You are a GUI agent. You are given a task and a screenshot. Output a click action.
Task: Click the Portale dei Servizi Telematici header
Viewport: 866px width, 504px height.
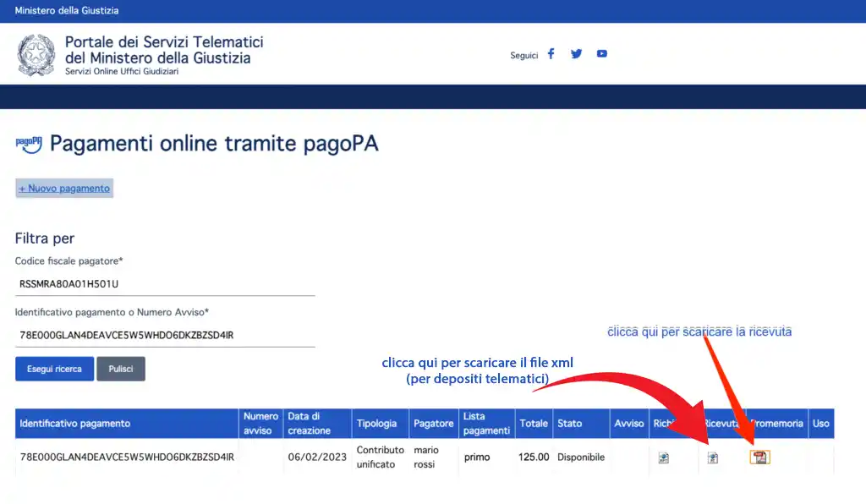click(162, 52)
